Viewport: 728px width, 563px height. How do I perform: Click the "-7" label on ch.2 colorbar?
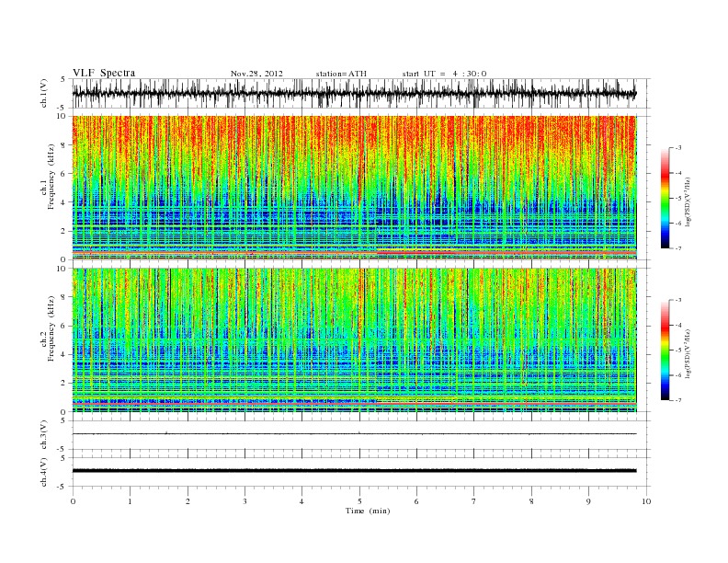677,400
